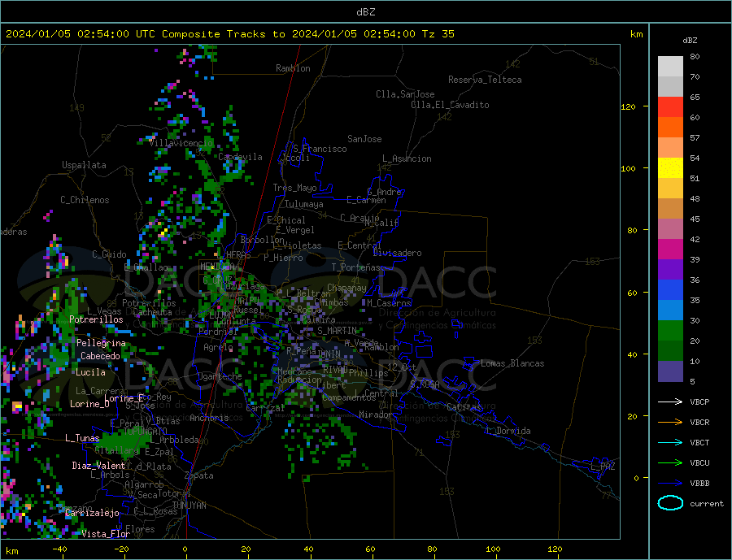This screenshot has height=560, width=732.
Task: Click the Ugarteche map label
Action: coord(220,376)
